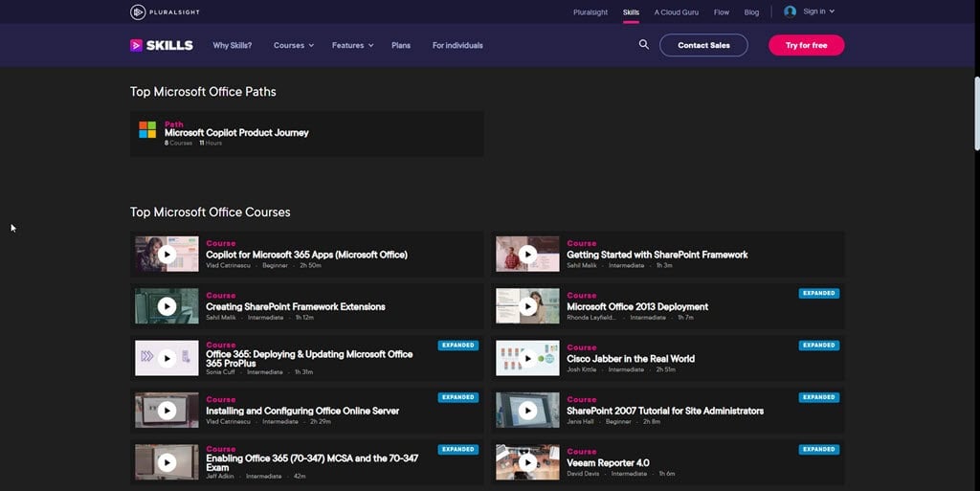This screenshot has height=491, width=980.
Task: Click EXPANDED badge on Office Online Server course
Action: pos(458,397)
